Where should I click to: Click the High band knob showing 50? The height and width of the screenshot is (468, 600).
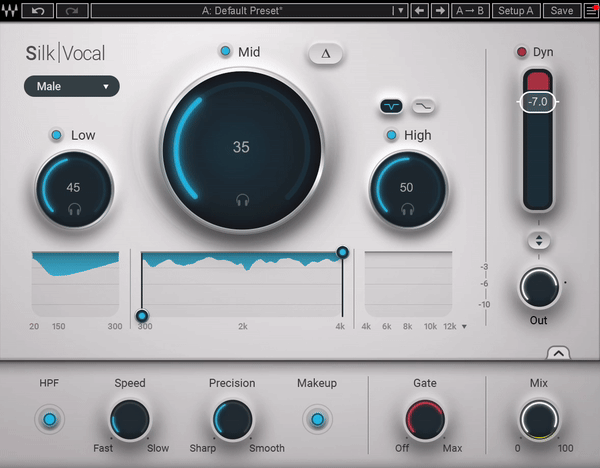tap(408, 189)
